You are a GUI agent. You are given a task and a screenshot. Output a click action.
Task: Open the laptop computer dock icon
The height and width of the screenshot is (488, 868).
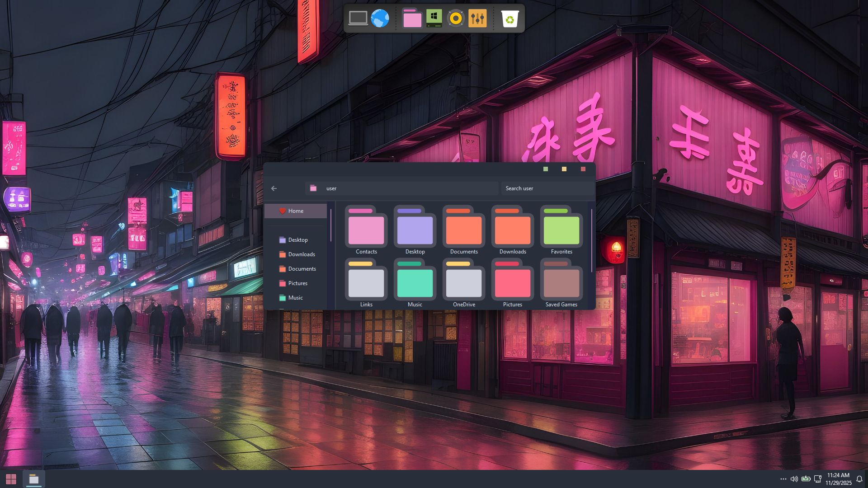[358, 19]
